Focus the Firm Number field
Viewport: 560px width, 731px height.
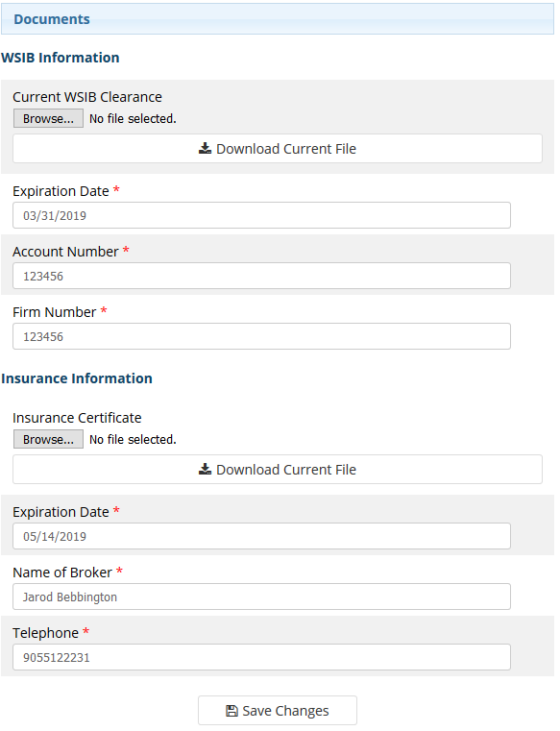261,336
